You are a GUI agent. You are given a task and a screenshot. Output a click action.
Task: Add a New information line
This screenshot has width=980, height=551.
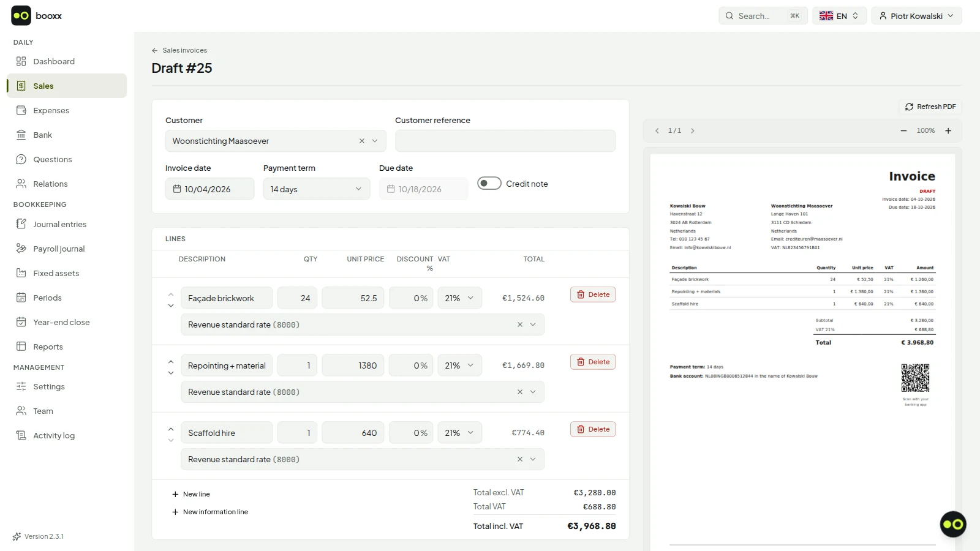tap(210, 512)
